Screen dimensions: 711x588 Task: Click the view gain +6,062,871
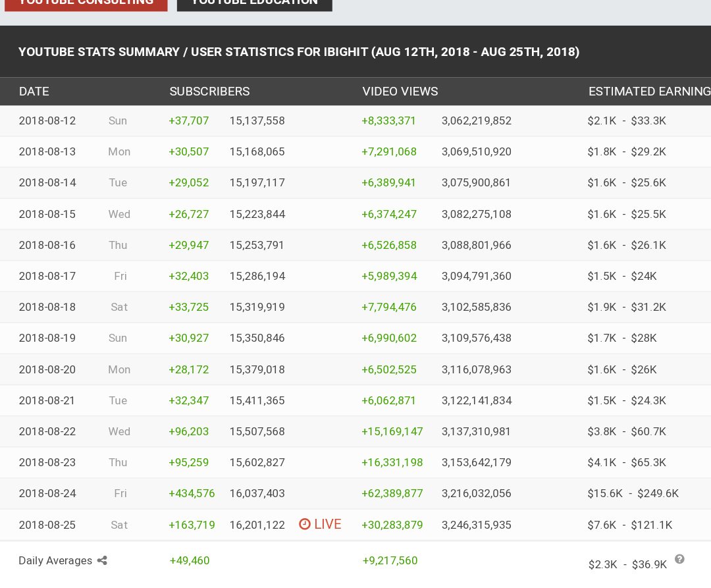coord(388,400)
